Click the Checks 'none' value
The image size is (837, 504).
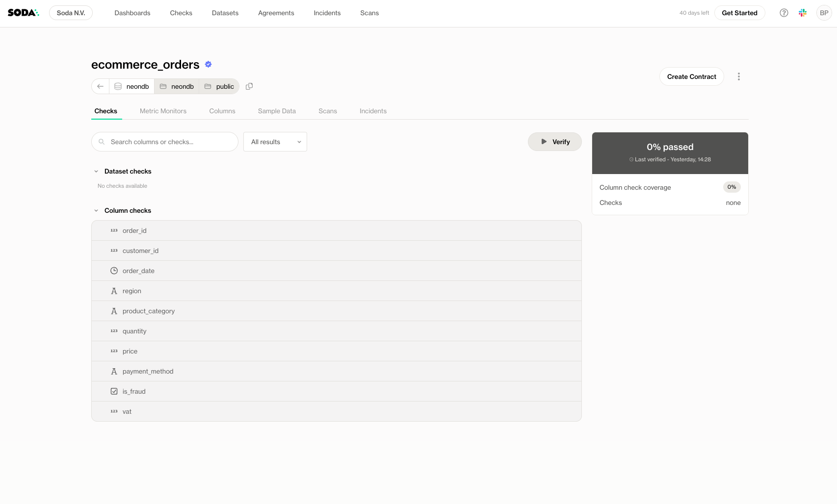[733, 202]
